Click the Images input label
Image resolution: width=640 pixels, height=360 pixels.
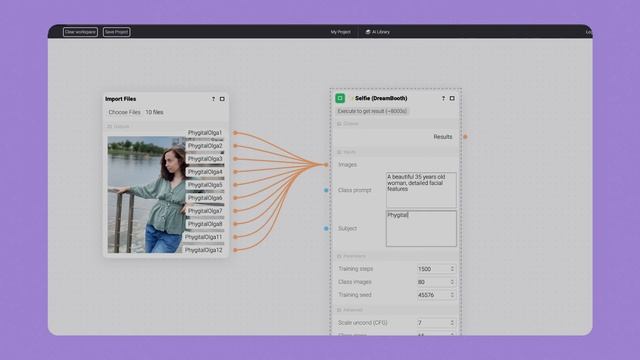(x=347, y=164)
